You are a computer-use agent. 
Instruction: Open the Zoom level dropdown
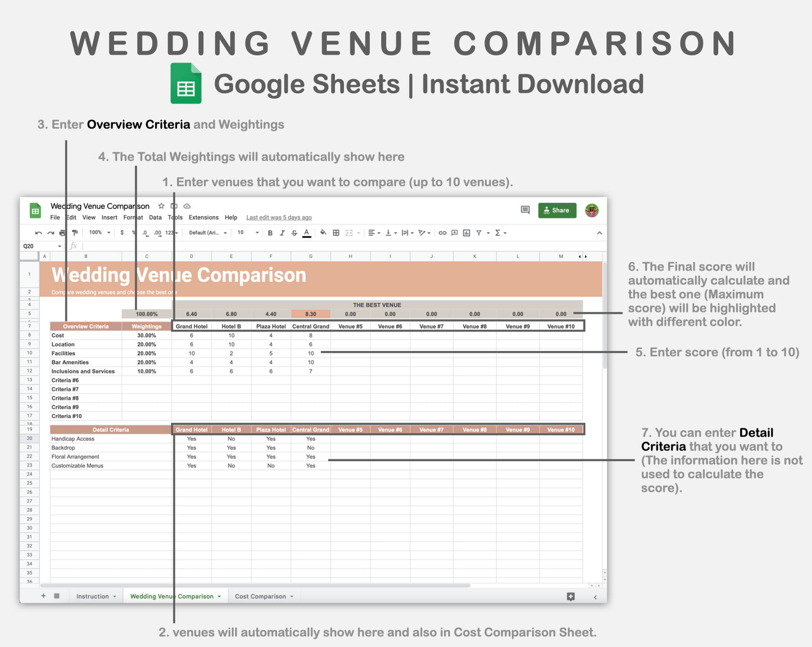(98, 233)
